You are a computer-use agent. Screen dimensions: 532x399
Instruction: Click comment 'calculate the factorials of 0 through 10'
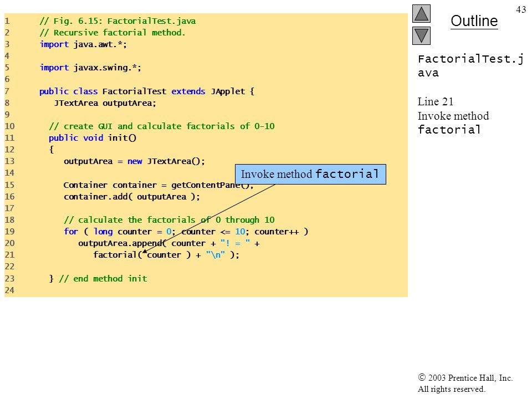170,220
